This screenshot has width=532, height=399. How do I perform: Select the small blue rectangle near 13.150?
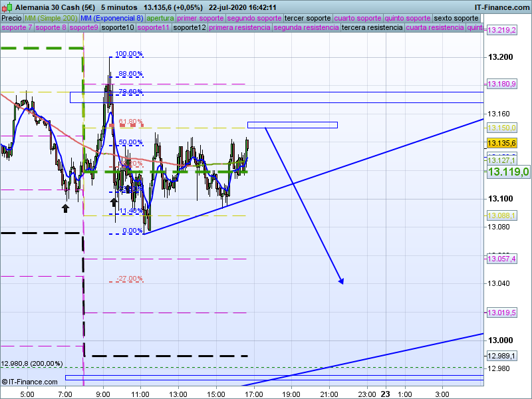pyautogui.click(x=293, y=125)
